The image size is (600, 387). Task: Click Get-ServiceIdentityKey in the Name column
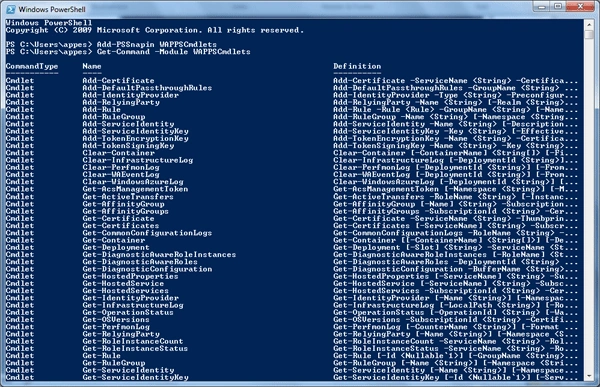click(x=135, y=377)
